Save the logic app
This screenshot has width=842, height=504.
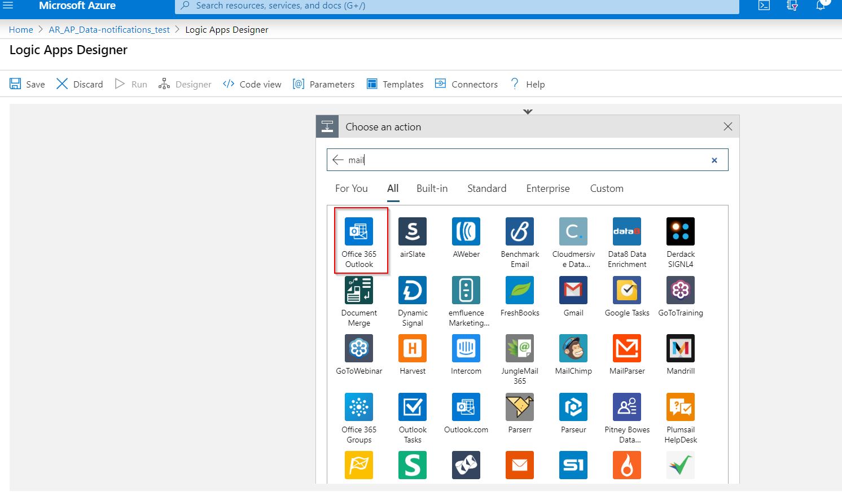[x=27, y=84]
